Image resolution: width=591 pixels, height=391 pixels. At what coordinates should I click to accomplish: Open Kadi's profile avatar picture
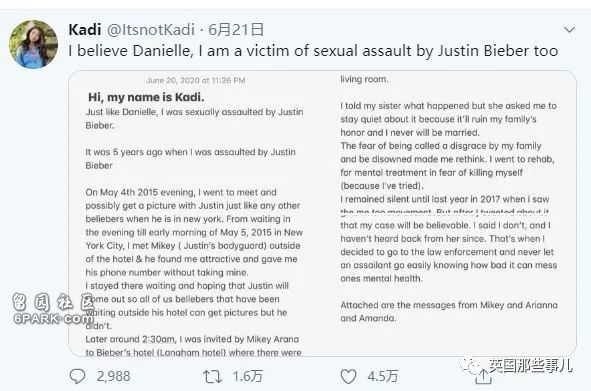point(34,44)
